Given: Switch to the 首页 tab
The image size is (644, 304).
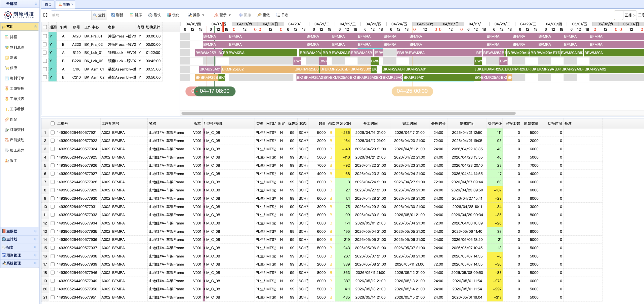Looking at the screenshot, I should (x=48, y=4).
